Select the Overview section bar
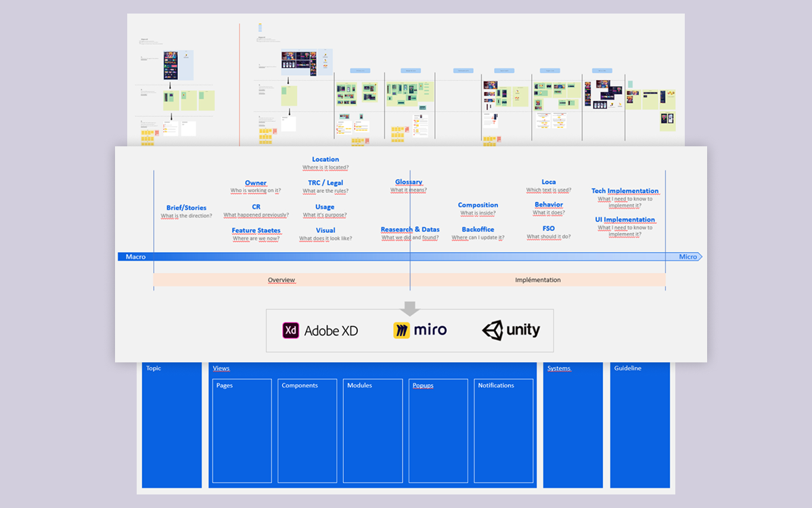This screenshot has height=508, width=812. pyautogui.click(x=281, y=280)
